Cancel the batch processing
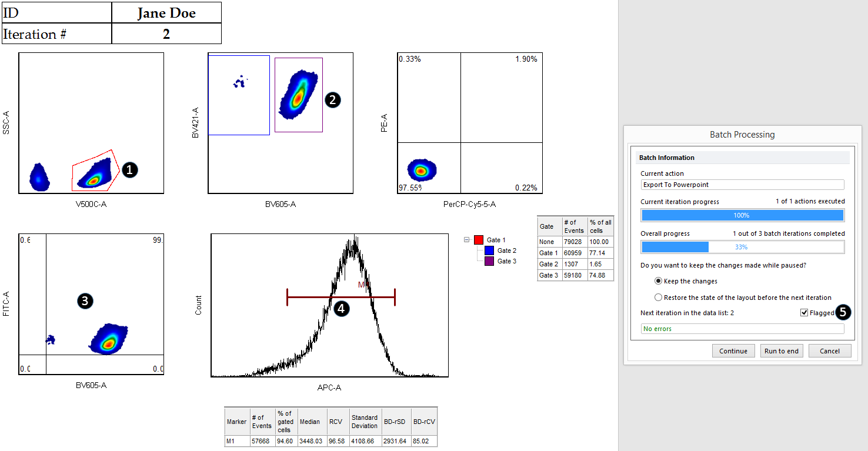The width and height of the screenshot is (868, 451). click(830, 351)
